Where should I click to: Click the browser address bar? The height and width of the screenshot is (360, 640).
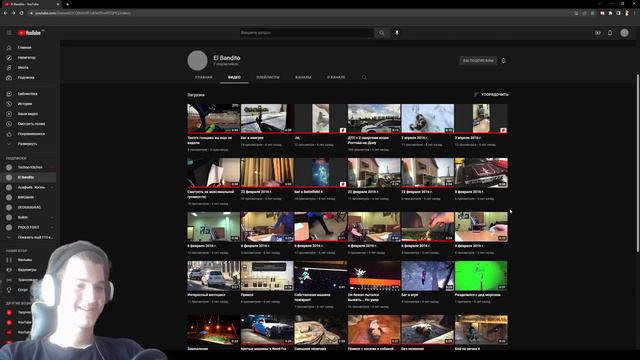click(300, 13)
